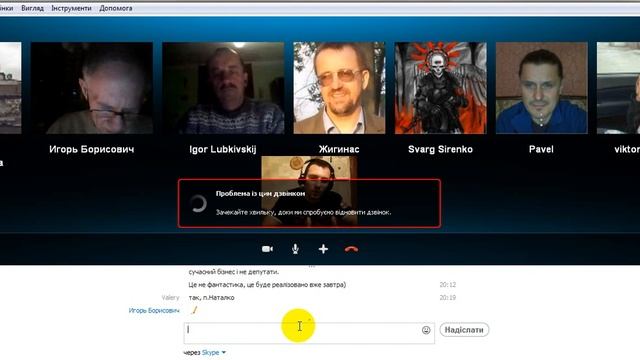
Task: Click the name label Игорь Борисович
Action: (92, 149)
